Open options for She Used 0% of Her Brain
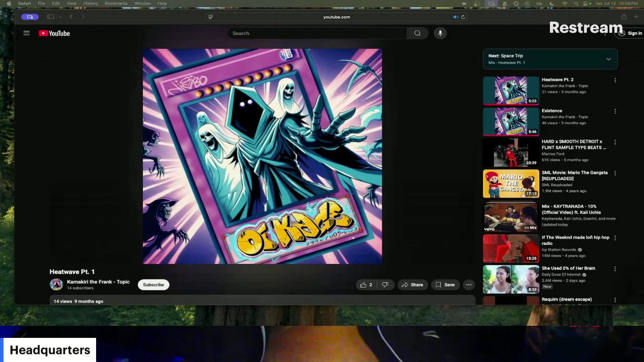The height and width of the screenshot is (362, 644). pos(615,269)
